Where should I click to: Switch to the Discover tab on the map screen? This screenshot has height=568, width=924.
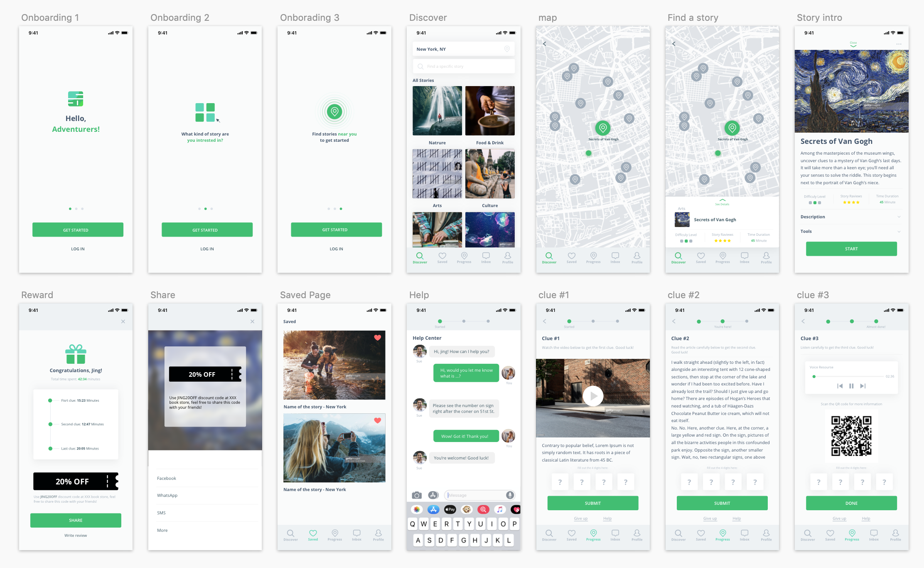pos(549,257)
